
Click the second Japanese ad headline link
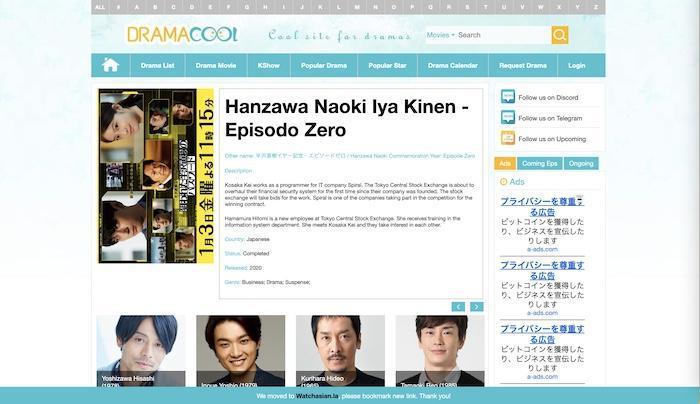(542, 271)
